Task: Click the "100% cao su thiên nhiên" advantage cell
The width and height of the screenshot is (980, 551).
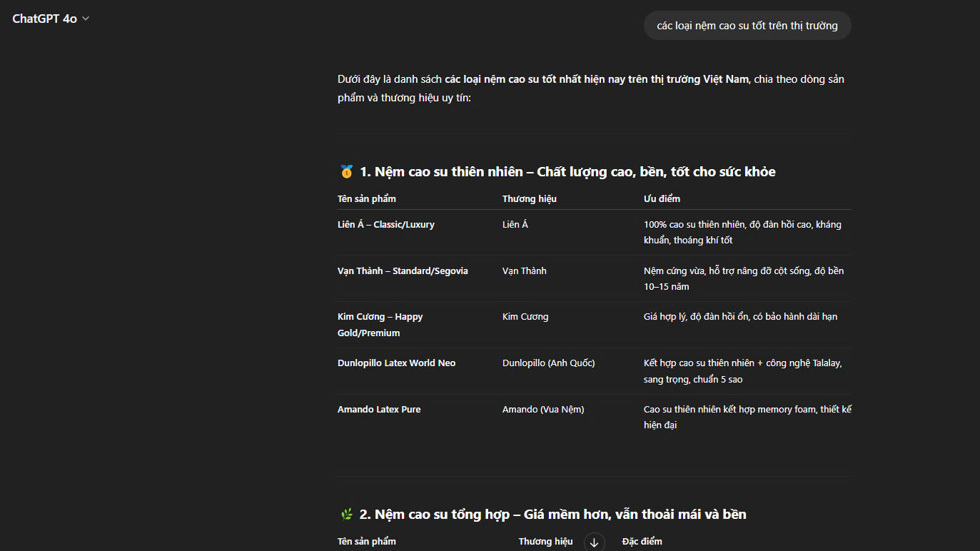Action: click(742, 233)
